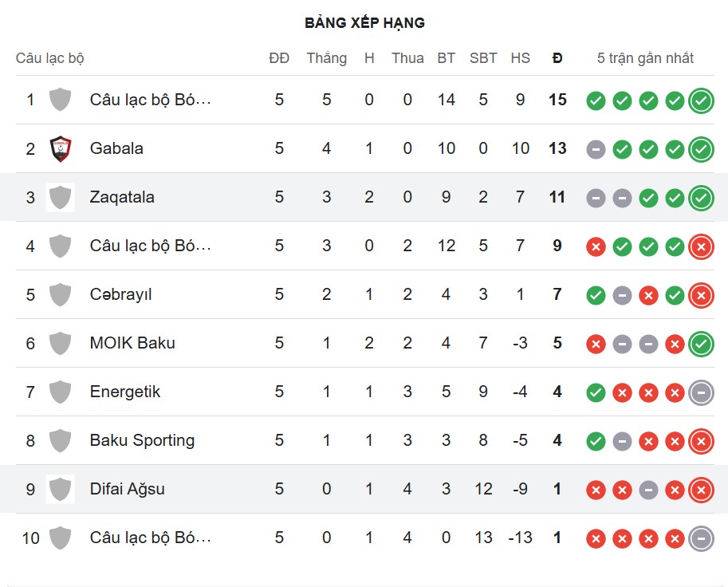Select the Cəbrayıl club name
Screen dimensions: 728x587
click(x=120, y=294)
